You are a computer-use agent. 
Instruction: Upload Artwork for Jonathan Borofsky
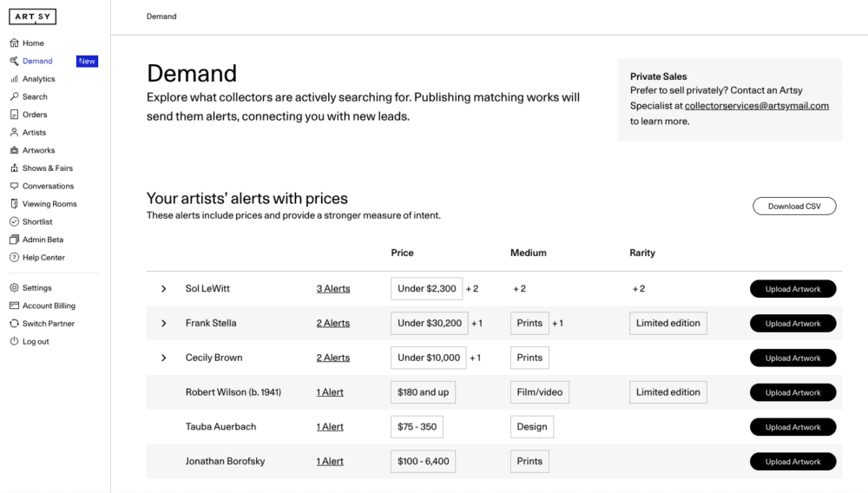792,462
